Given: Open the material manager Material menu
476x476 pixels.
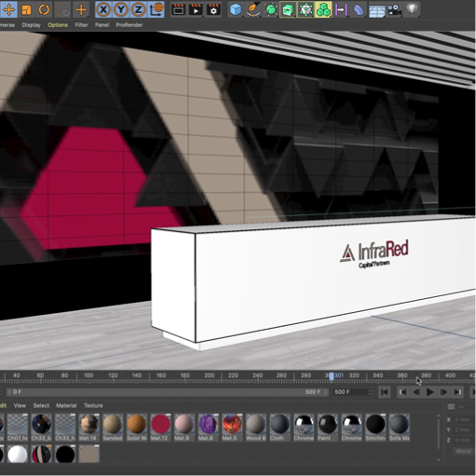Looking at the screenshot, I should click(x=66, y=405).
